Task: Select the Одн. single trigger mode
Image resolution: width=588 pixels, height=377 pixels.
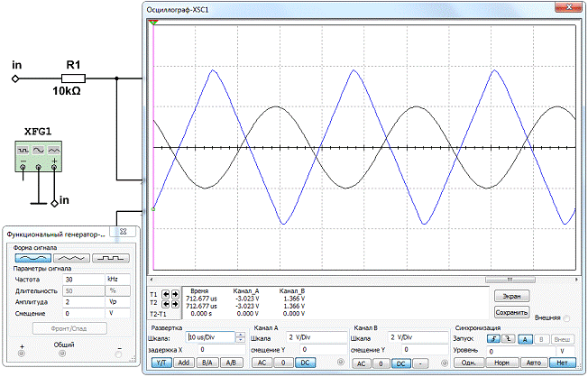Action: coord(468,363)
